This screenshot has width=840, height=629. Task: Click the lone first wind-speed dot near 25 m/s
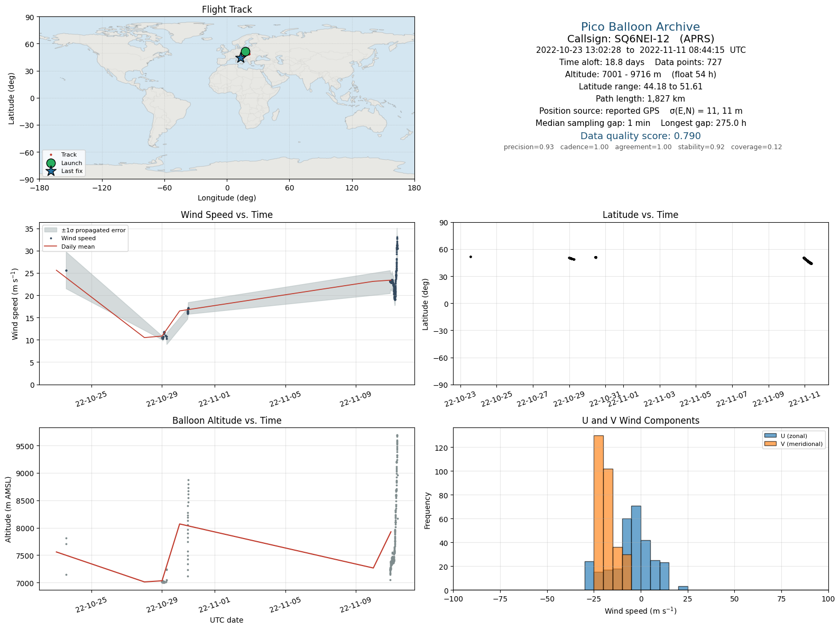pyautogui.click(x=66, y=270)
